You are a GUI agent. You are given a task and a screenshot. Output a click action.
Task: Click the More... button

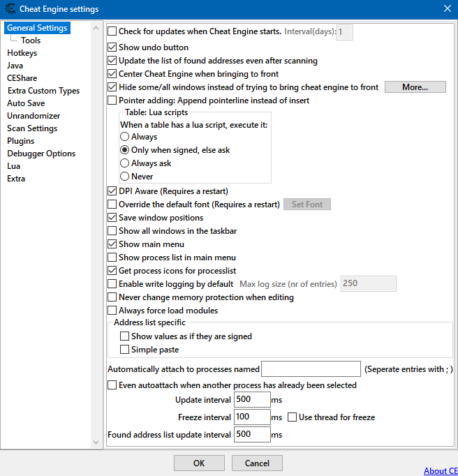click(x=415, y=87)
